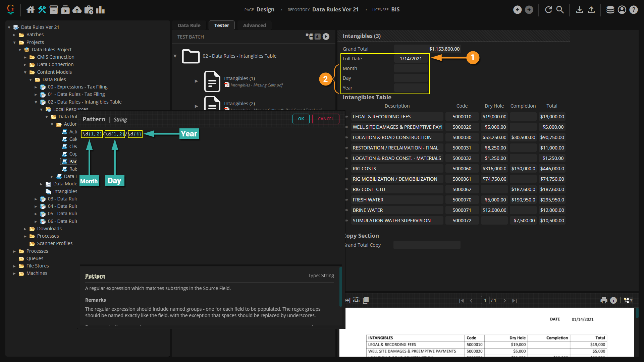Open the Advanced tab
The height and width of the screenshot is (362, 644).
tap(254, 25)
